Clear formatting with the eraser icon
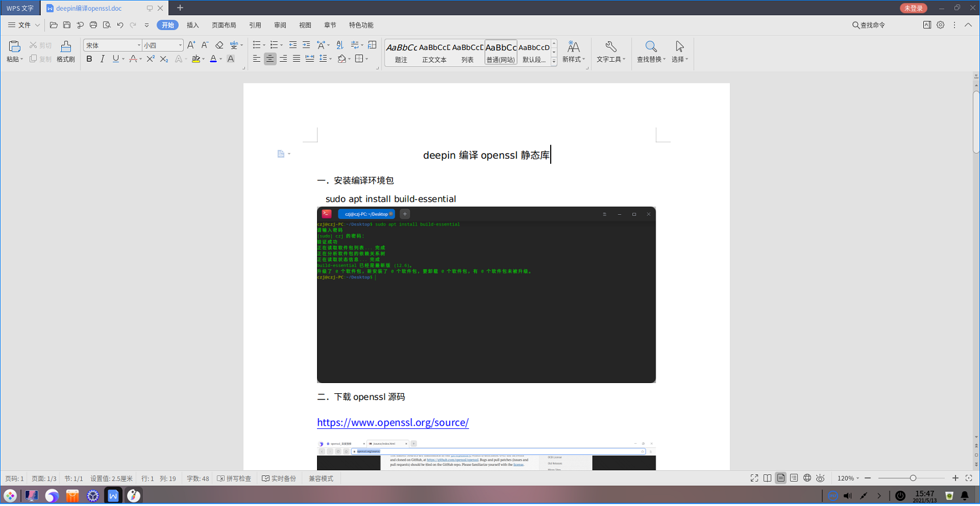Image resolution: width=980 pixels, height=506 pixels. (x=219, y=45)
